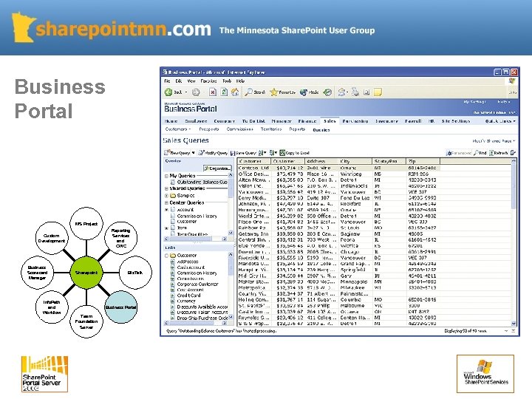Expand the Item tree node
The width and height of the screenshot is (532, 399).
pyautogui.click(x=166, y=228)
